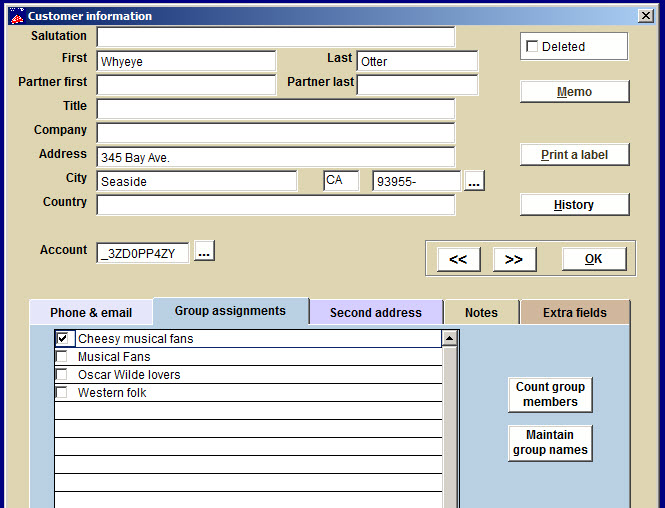This screenshot has width=665, height=508.
Task: Select the Musical Fans row text
Action: [114, 357]
